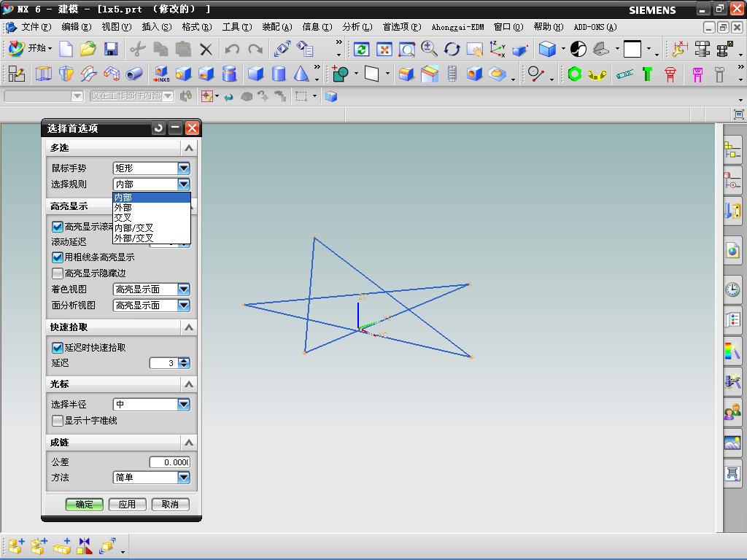Viewport: 747px width, 560px height.
Task: Click the 开始 start button
Action: [30, 48]
